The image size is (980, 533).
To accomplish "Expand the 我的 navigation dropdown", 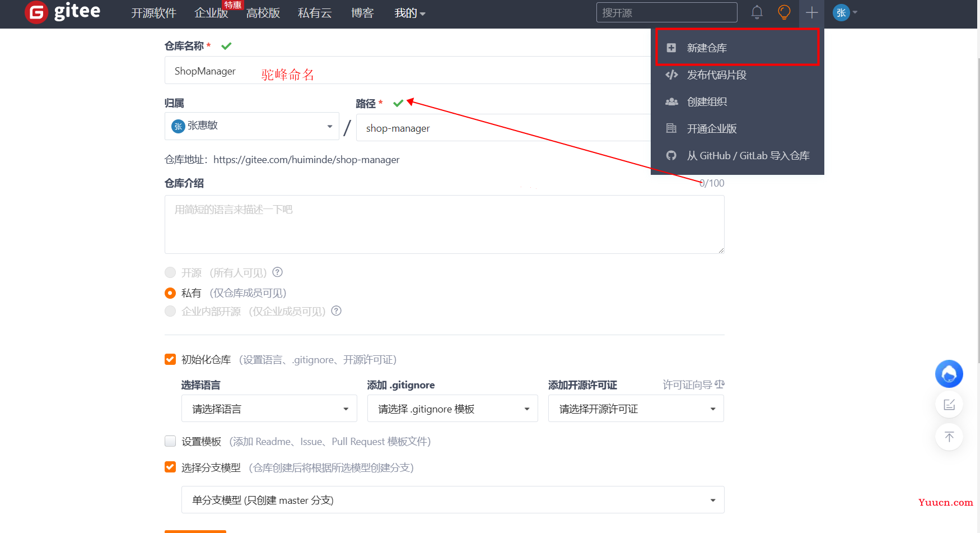I will coord(410,13).
